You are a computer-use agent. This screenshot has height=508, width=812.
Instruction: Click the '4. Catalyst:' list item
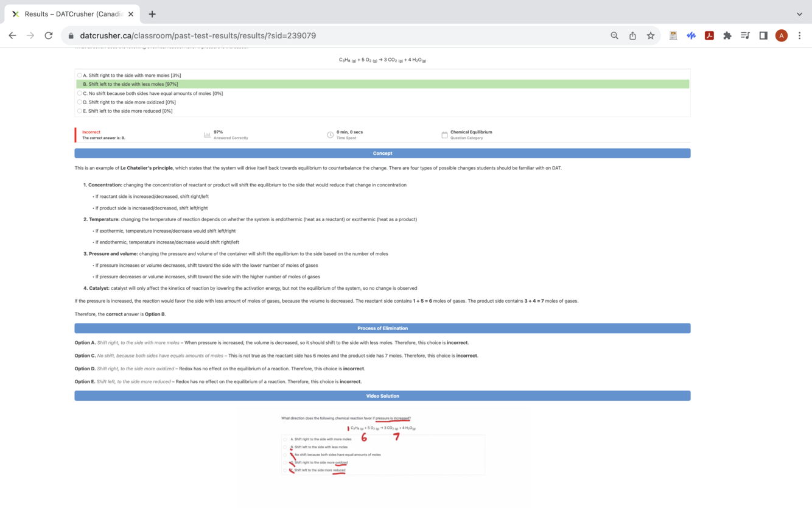250,288
